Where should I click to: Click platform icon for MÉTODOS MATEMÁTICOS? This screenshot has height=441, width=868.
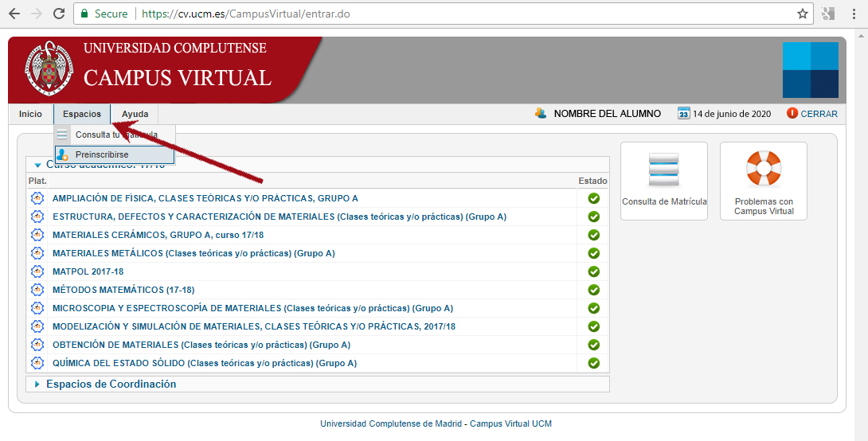[37, 290]
